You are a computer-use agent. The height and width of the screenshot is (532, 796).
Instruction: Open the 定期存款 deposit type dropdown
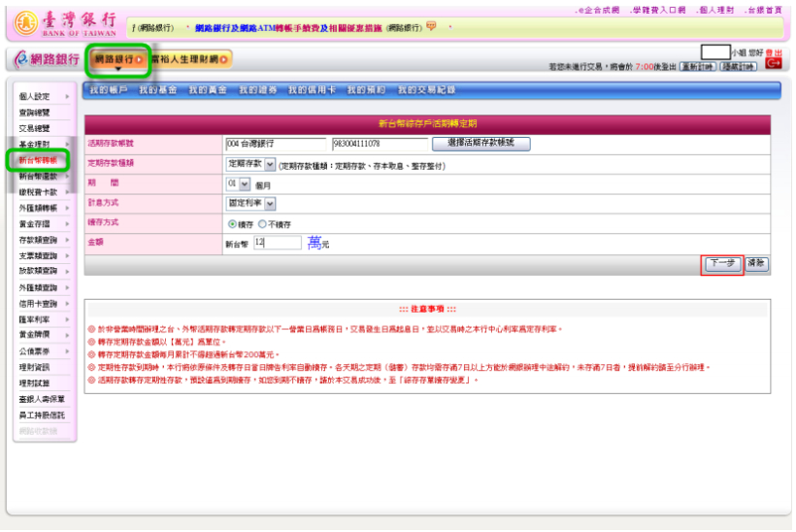(250, 164)
